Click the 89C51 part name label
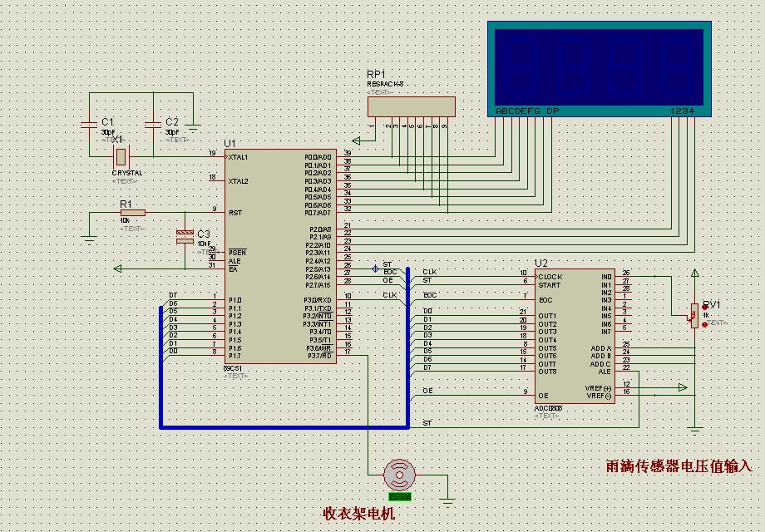 233,368
